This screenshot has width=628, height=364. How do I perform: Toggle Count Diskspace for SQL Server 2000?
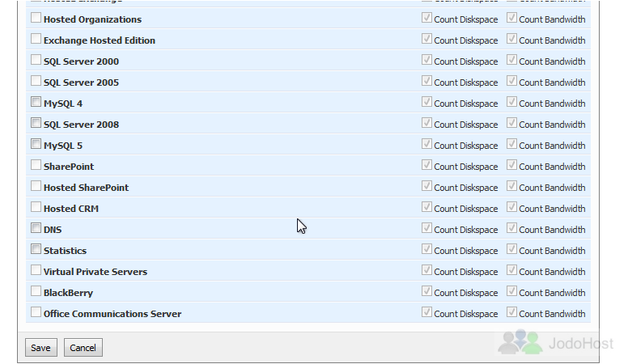click(426, 60)
